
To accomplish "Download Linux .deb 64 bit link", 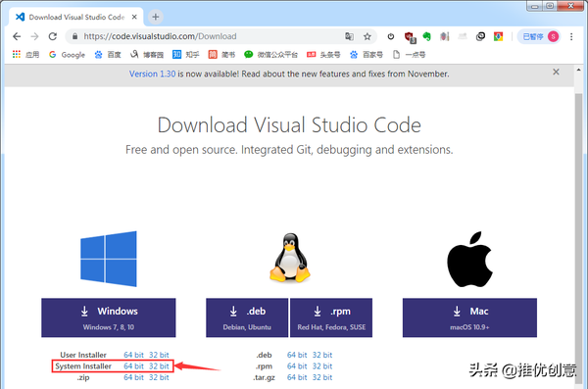I will coord(297,355).
